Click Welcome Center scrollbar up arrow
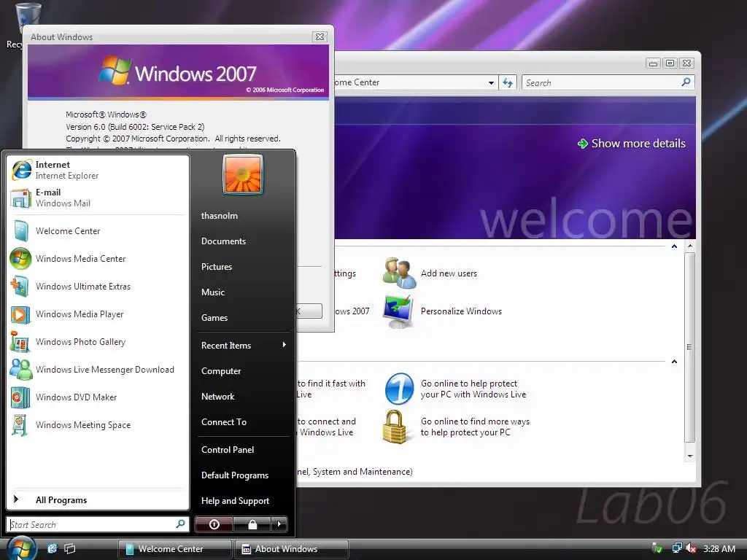Image resolution: width=747 pixels, height=560 pixels. 690,246
